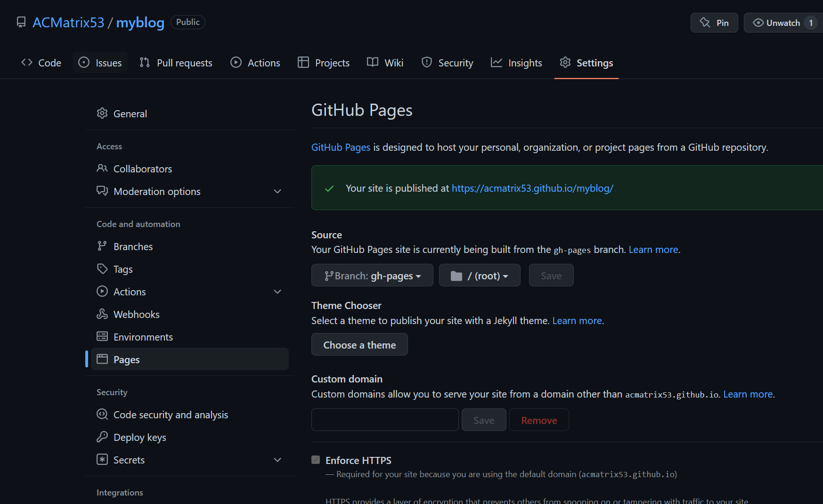Click the GitHub Pages intro link
This screenshot has width=823, height=504.
pos(341,147)
